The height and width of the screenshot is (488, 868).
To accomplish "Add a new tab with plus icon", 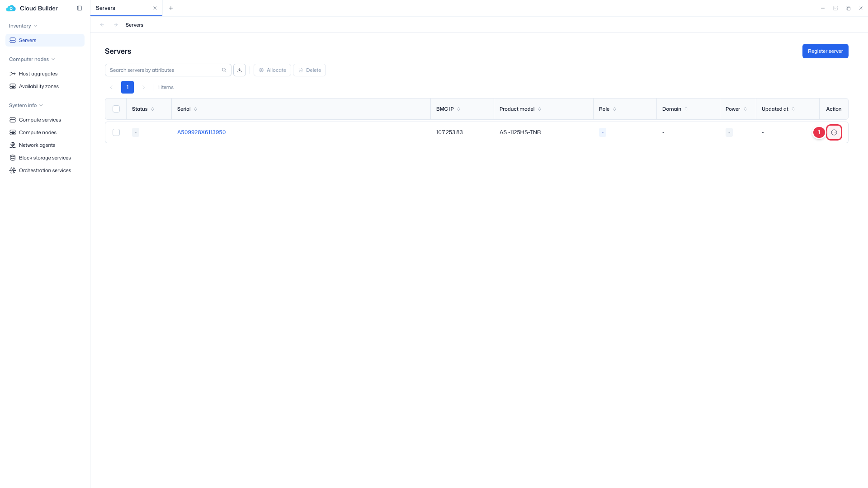I will click(x=171, y=8).
